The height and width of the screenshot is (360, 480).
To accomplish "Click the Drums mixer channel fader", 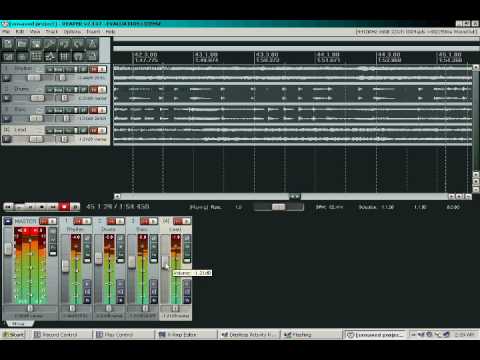I will pyautogui.click(x=99, y=258).
